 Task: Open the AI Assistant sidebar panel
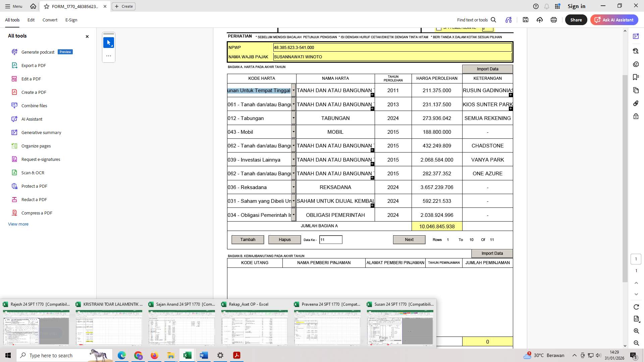point(636,36)
